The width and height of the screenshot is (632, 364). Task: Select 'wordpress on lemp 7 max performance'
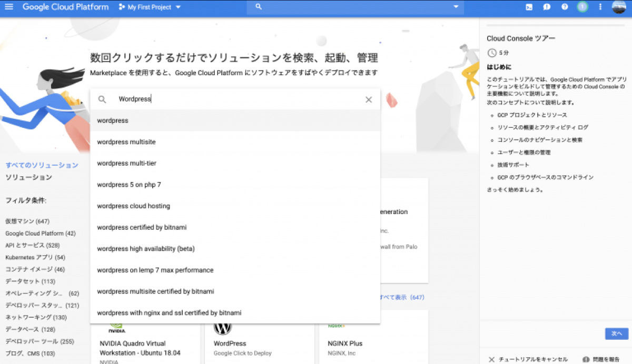235,270
